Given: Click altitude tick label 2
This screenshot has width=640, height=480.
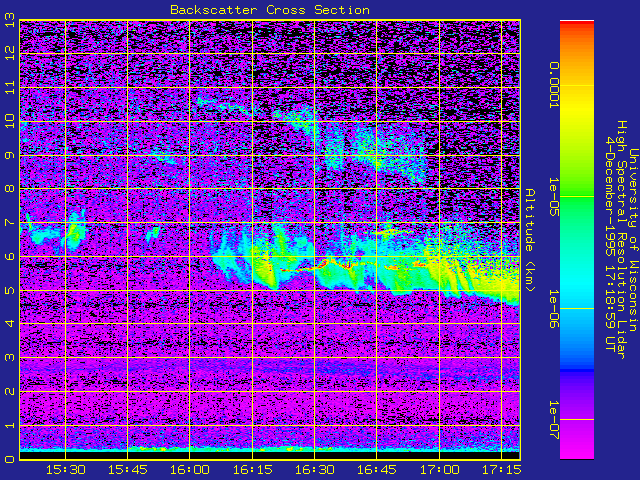Looking at the screenshot, I should click(10, 391).
